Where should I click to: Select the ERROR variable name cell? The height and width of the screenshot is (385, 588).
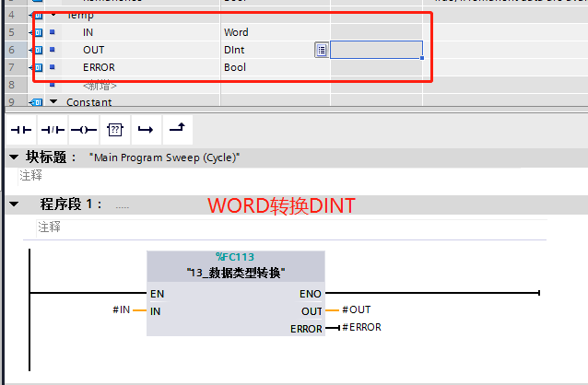[x=141, y=67]
